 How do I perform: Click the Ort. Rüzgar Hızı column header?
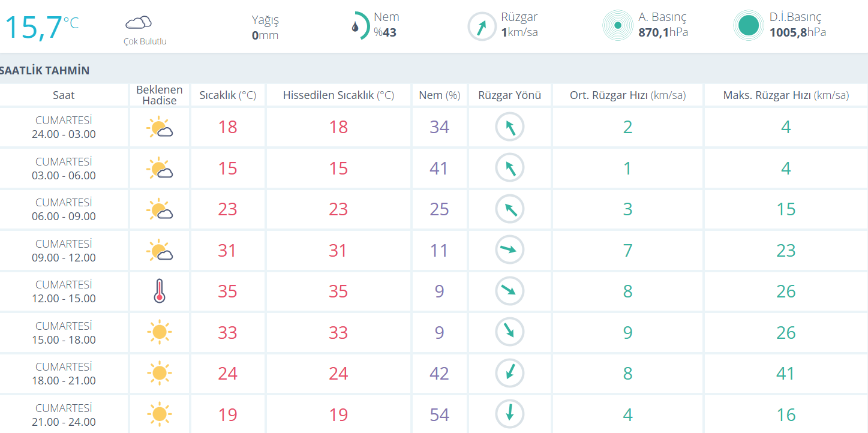point(627,95)
